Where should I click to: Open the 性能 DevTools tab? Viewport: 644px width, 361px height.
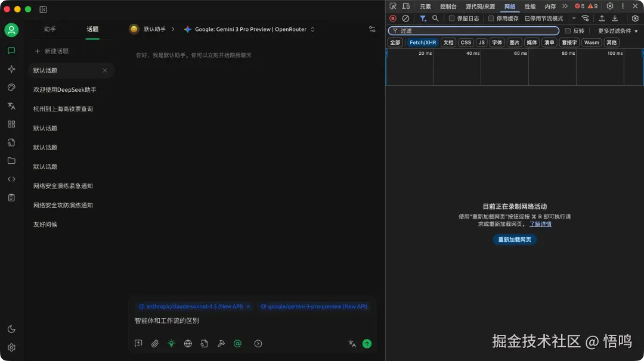point(530,6)
